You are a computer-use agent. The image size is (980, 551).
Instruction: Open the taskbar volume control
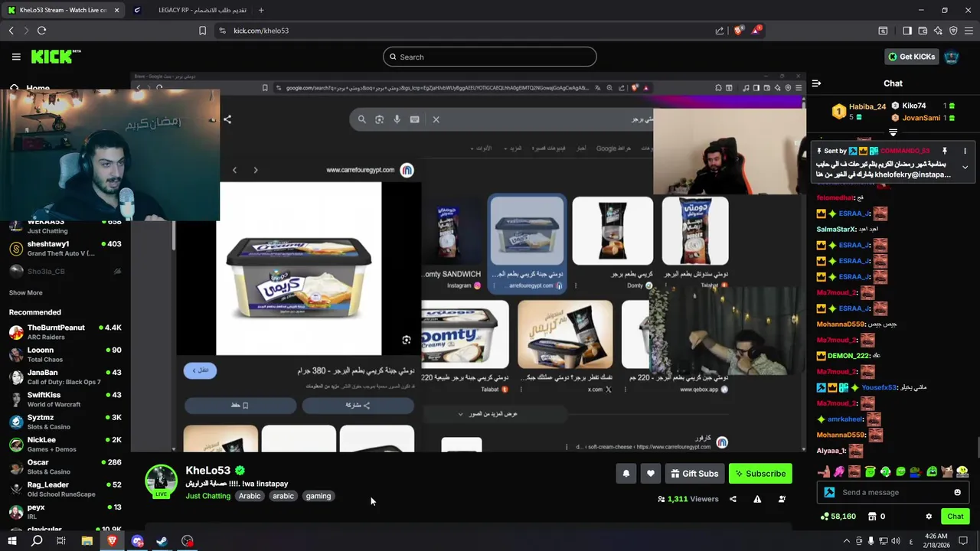[x=897, y=541]
